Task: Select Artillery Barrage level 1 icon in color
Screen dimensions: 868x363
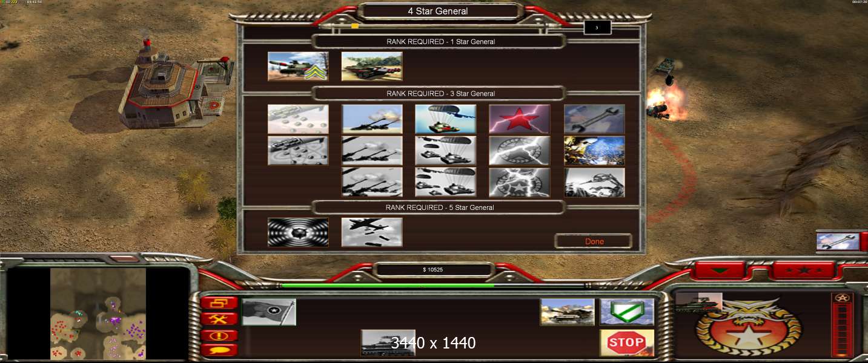Action: [372, 119]
